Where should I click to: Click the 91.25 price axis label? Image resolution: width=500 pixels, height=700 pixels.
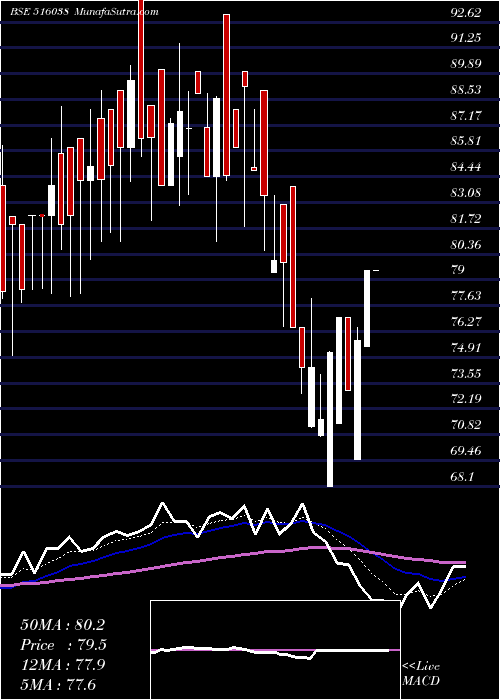pyautogui.click(x=466, y=38)
